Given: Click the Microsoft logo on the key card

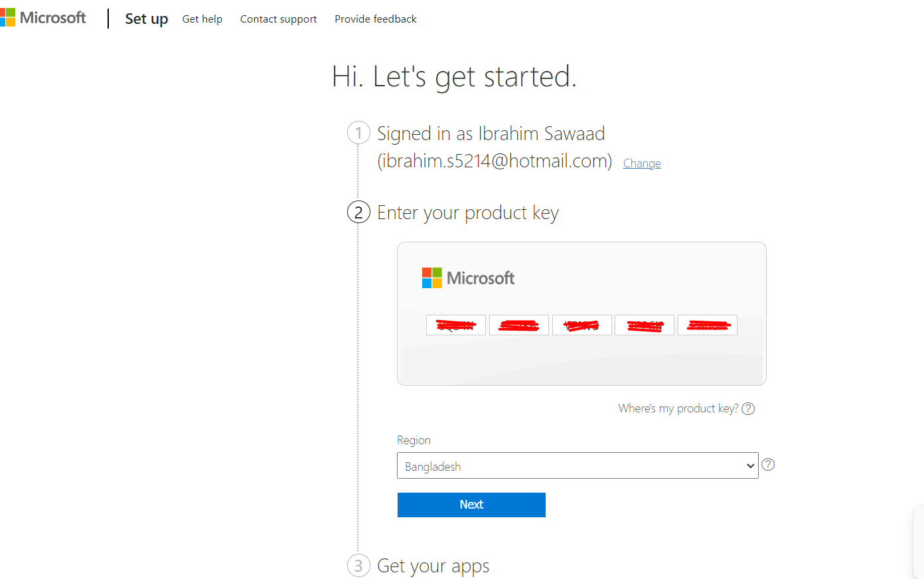Looking at the screenshot, I should coord(468,278).
